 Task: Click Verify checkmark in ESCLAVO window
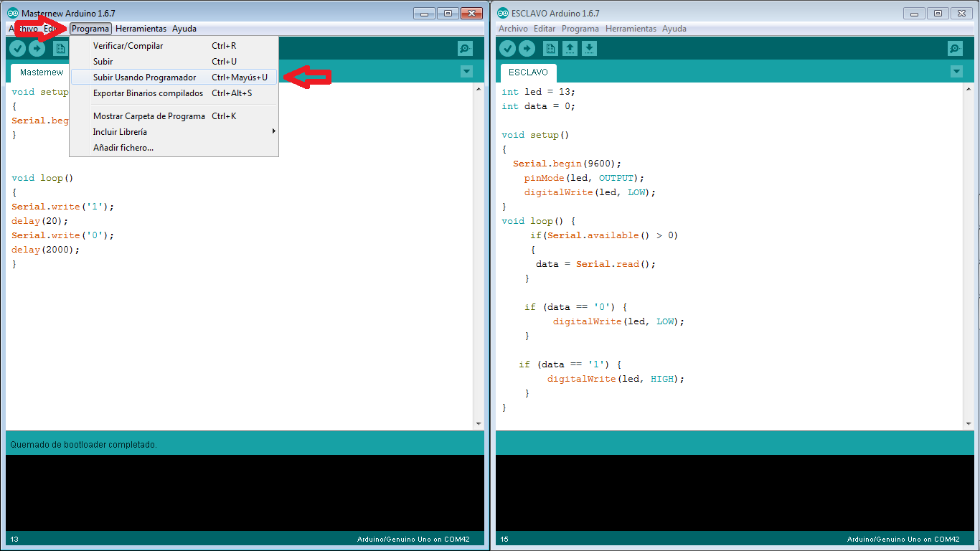point(507,49)
